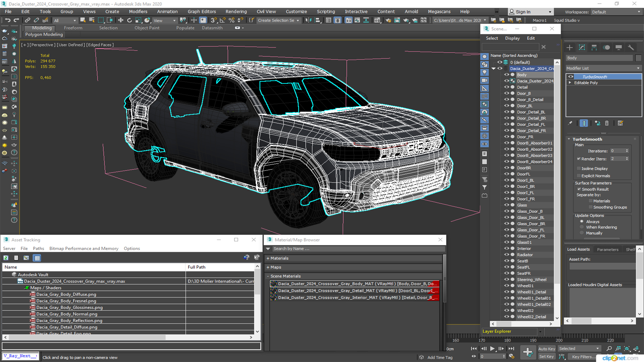
Task: Click the Sign In button
Action: (530, 12)
